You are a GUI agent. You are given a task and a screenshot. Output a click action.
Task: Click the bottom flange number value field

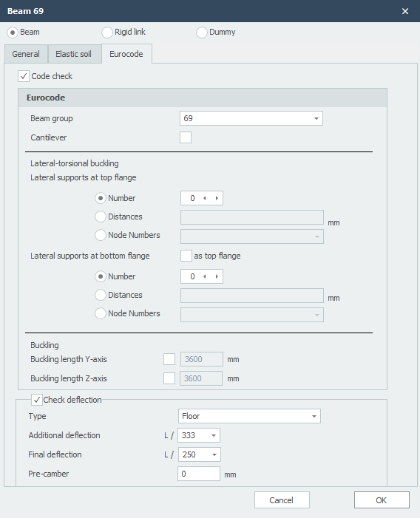pyautogui.click(x=192, y=276)
